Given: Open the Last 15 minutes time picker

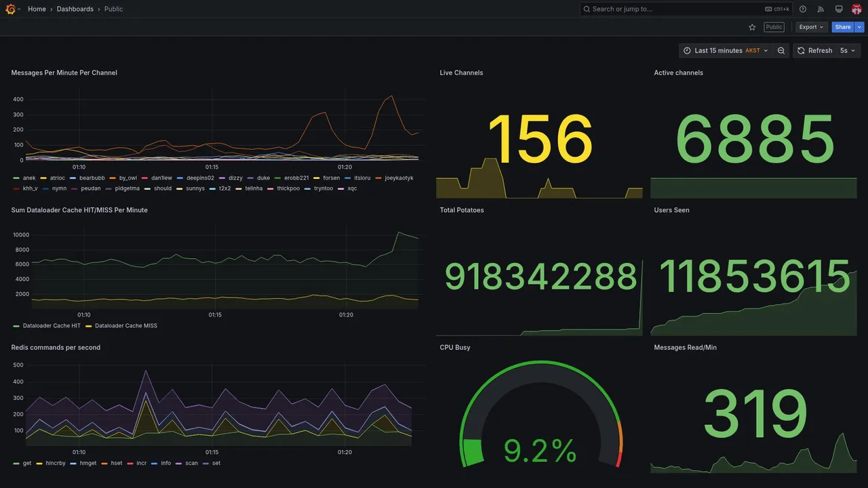Looking at the screenshot, I should (x=726, y=51).
